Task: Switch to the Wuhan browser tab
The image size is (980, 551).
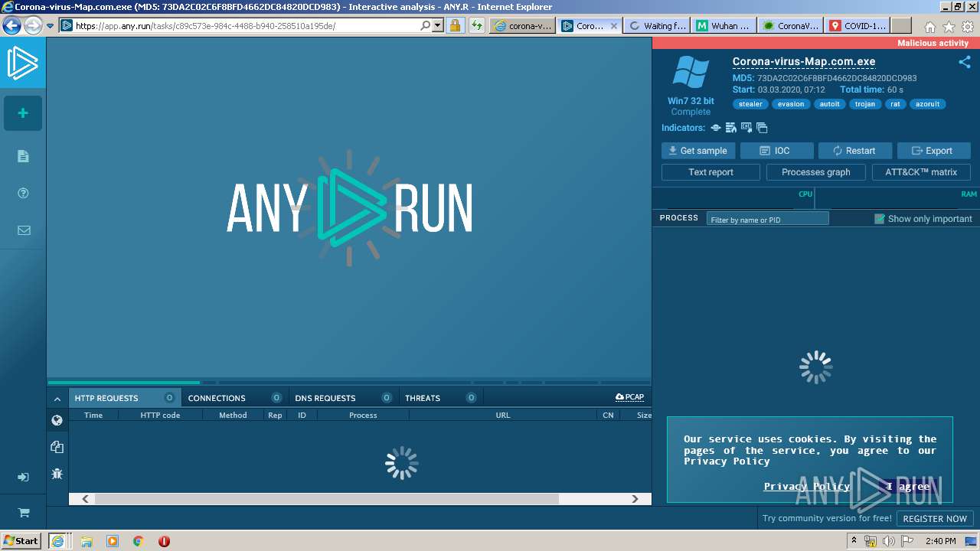Action: [x=724, y=25]
